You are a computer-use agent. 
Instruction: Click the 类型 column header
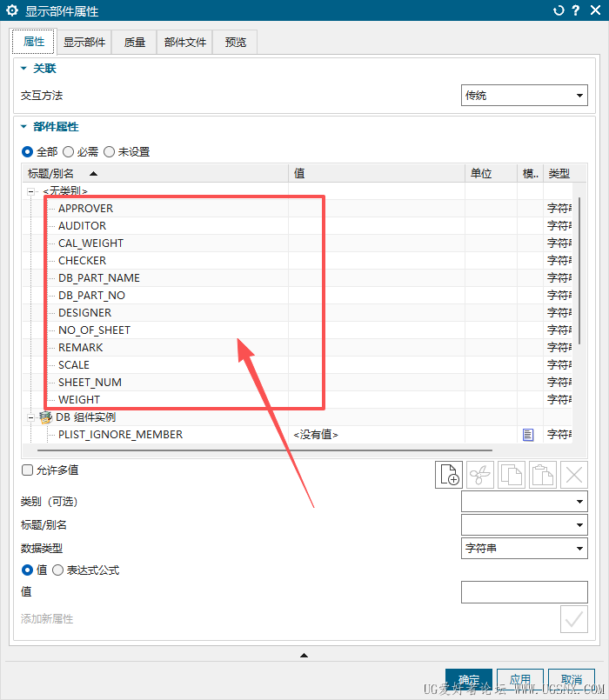(x=565, y=173)
